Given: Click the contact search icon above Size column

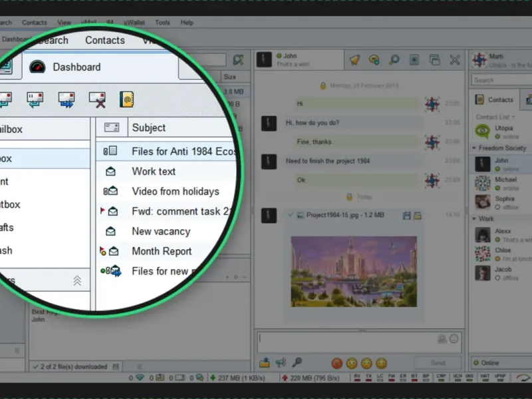Looking at the screenshot, I should (x=239, y=60).
